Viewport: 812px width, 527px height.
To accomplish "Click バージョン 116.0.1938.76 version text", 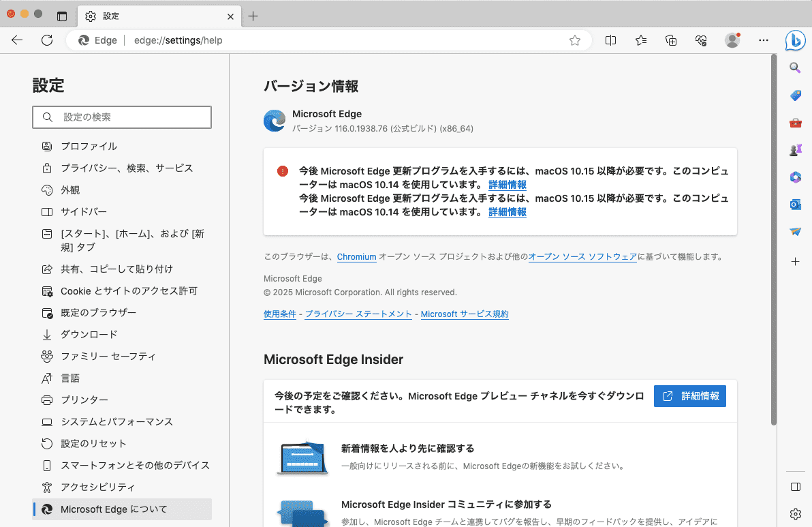I will tap(383, 128).
